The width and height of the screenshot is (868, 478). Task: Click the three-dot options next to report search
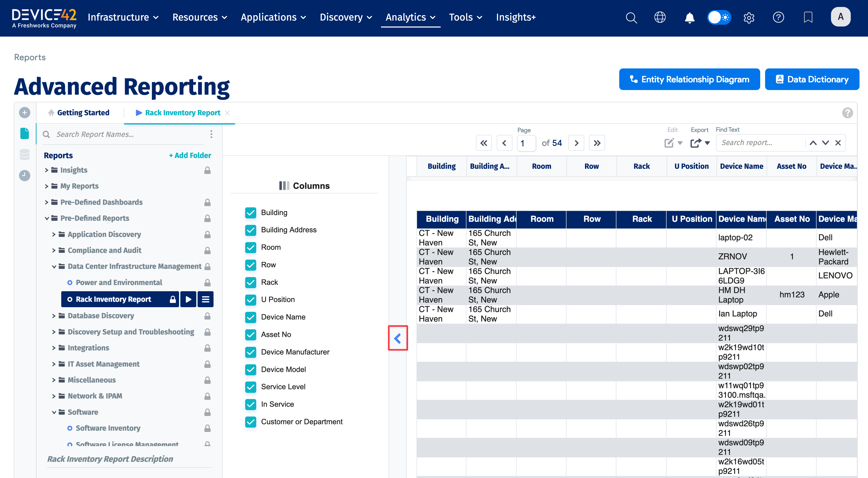click(x=211, y=134)
